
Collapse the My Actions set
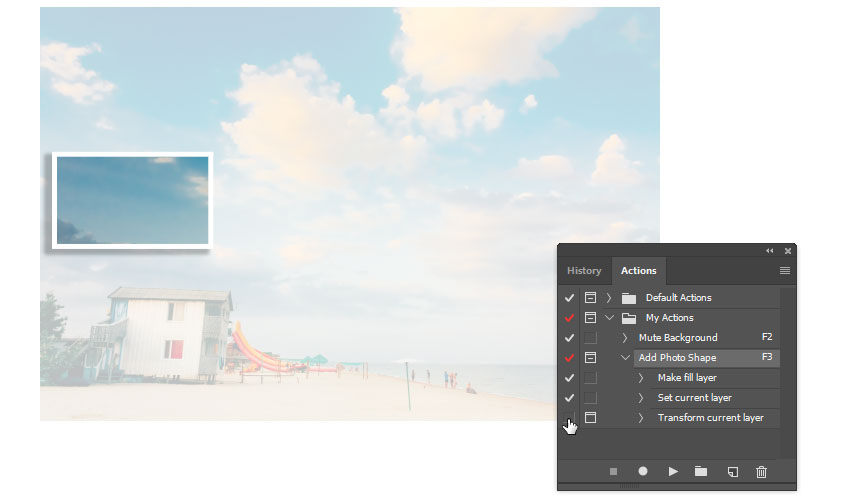tap(609, 318)
